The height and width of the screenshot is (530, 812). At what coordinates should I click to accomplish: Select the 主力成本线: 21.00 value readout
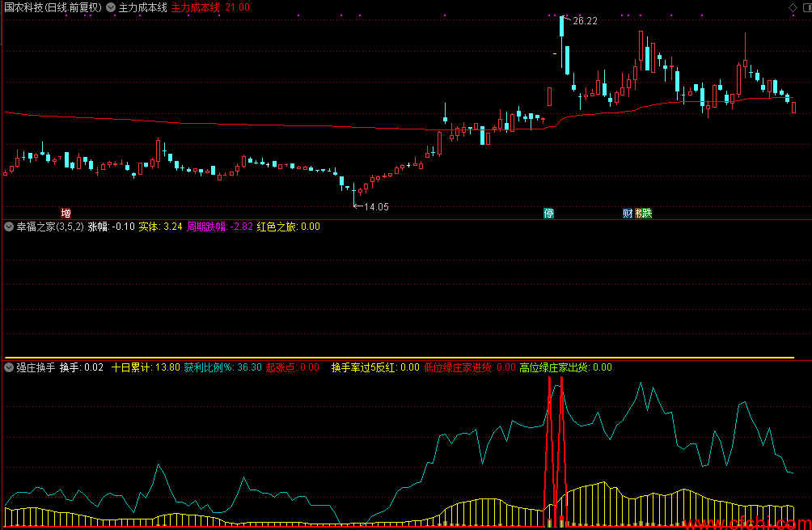(210, 8)
